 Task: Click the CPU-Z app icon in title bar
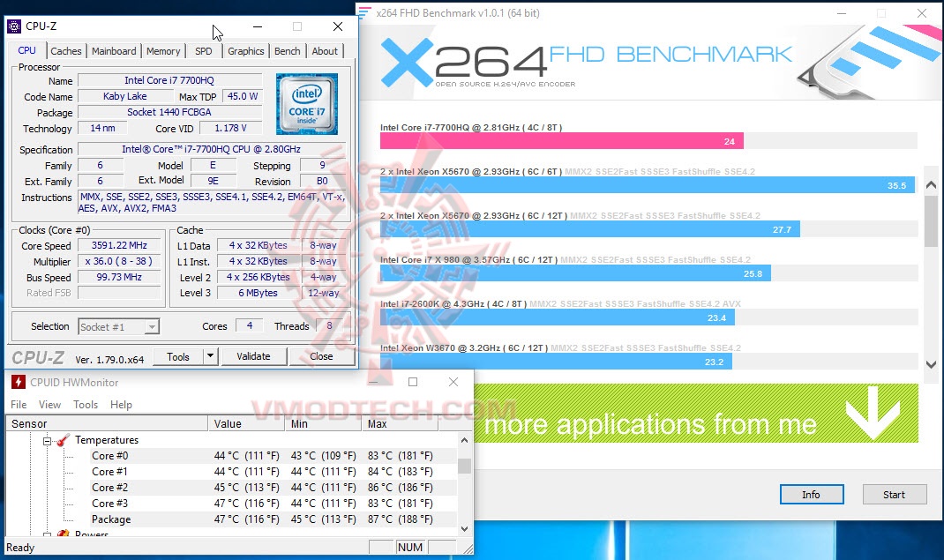[14, 26]
